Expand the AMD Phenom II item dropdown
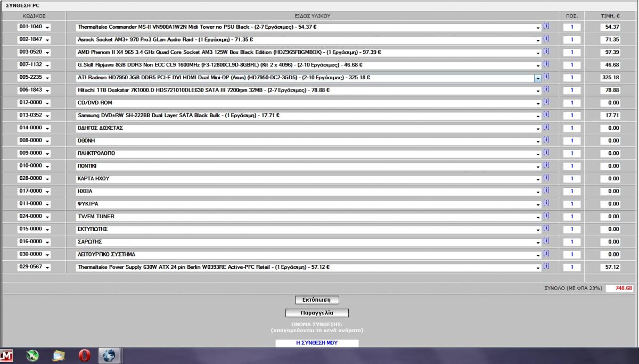The height and width of the screenshot is (364, 639). click(538, 52)
